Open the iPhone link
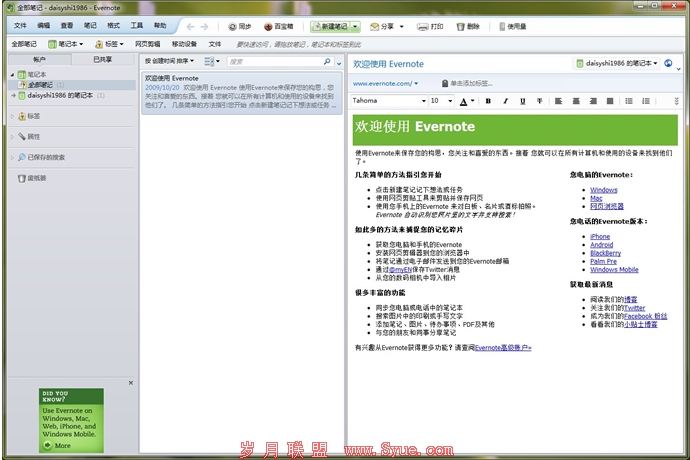The width and height of the screenshot is (690, 460). coord(600,237)
